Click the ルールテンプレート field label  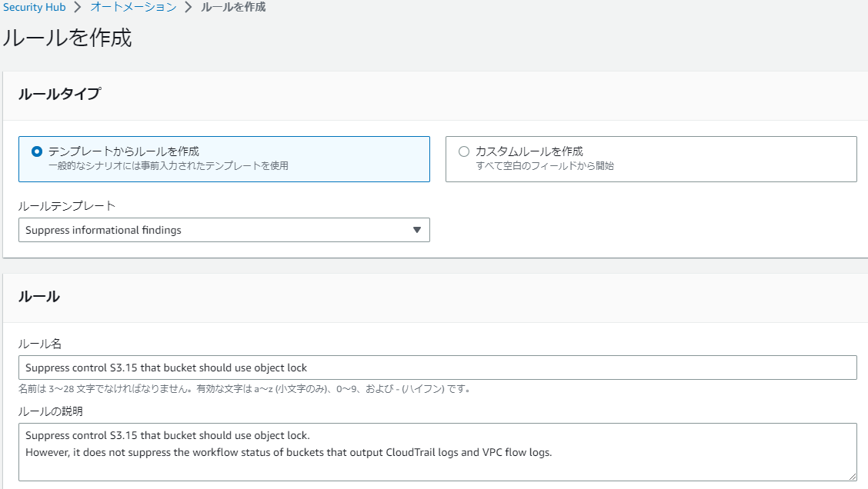coord(67,206)
